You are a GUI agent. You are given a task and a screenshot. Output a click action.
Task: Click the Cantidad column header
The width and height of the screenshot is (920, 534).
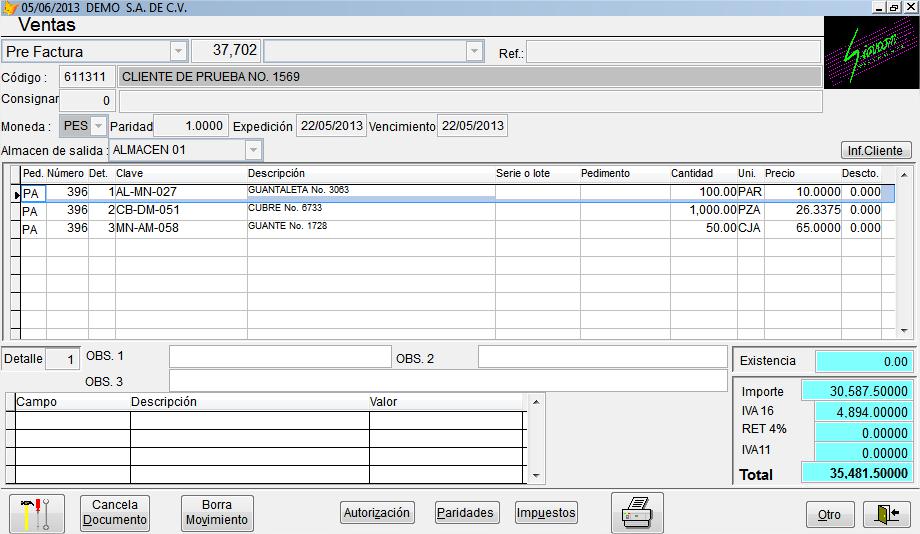[x=703, y=174]
